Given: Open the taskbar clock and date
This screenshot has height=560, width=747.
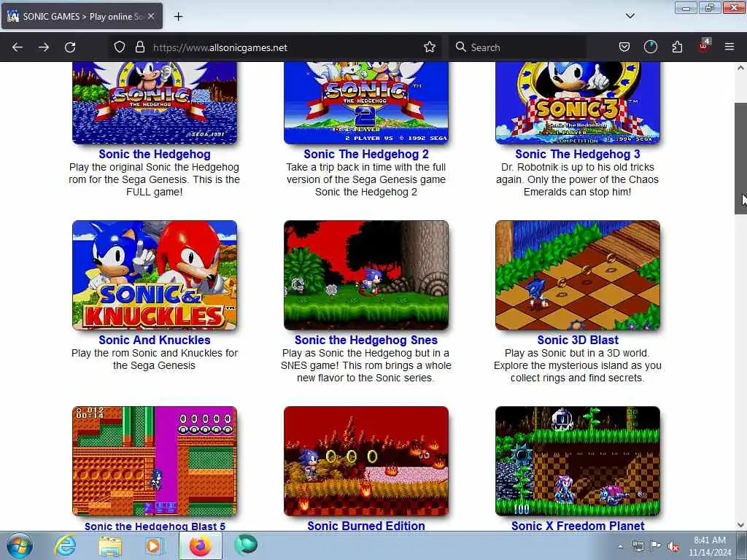Looking at the screenshot, I should coord(710,546).
